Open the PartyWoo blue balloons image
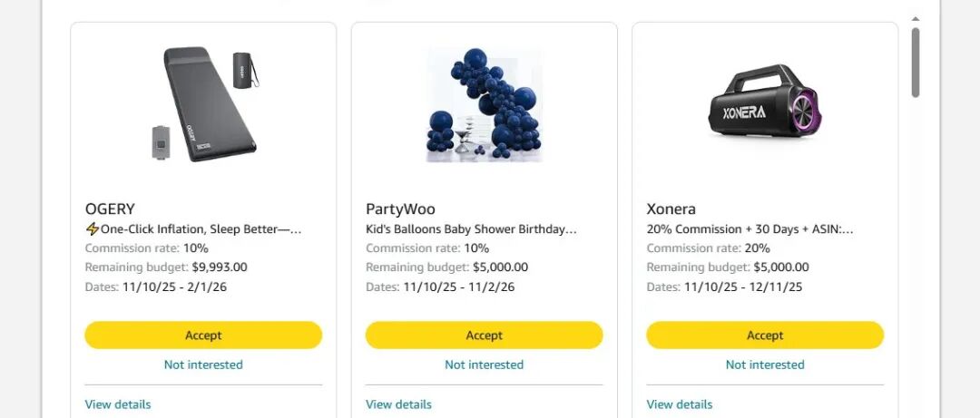The image size is (980, 418). click(484, 104)
